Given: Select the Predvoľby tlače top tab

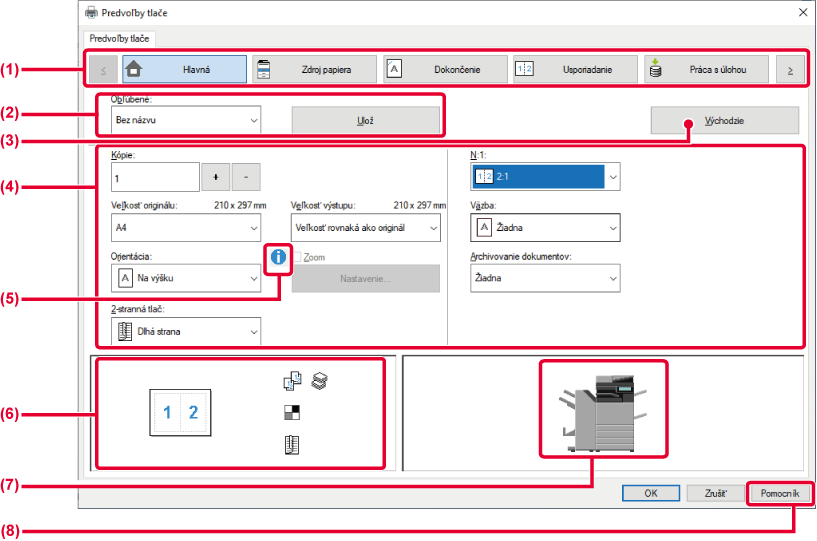Looking at the screenshot, I should [119, 39].
